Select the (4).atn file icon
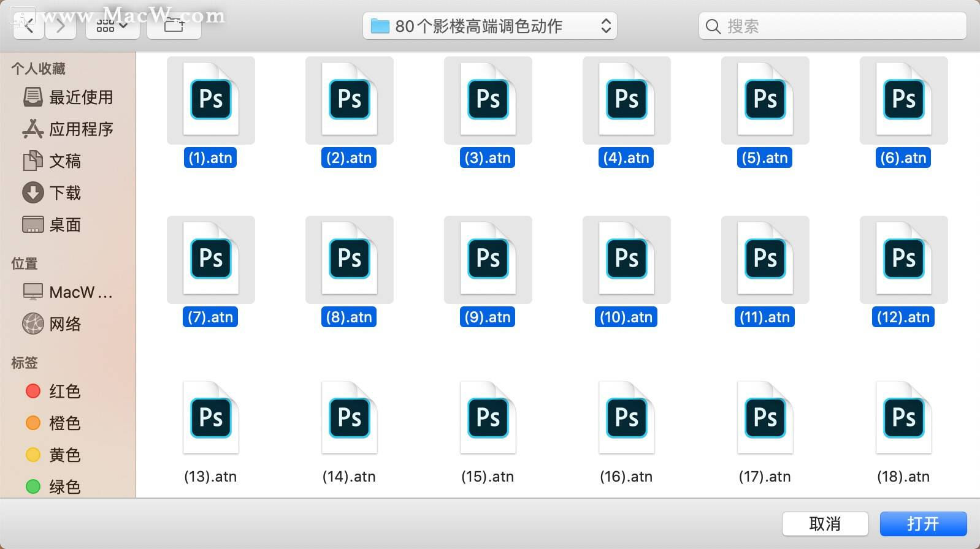980x549 pixels. (627, 100)
